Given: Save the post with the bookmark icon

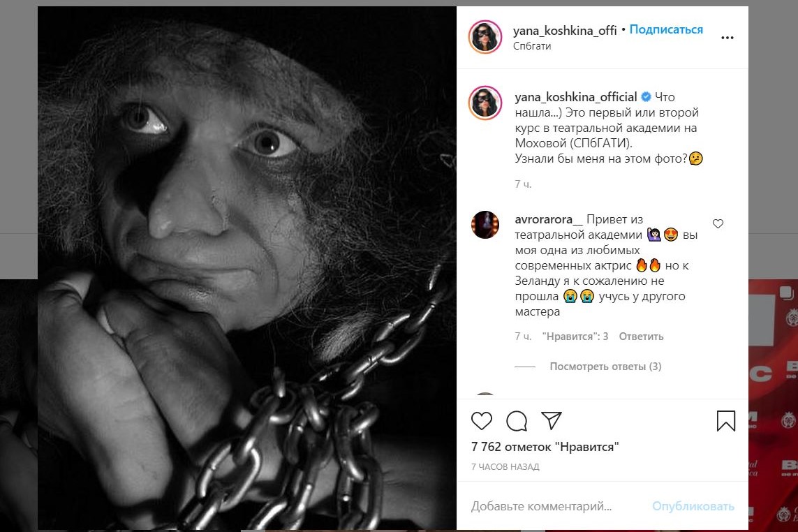Looking at the screenshot, I should coord(726,420).
